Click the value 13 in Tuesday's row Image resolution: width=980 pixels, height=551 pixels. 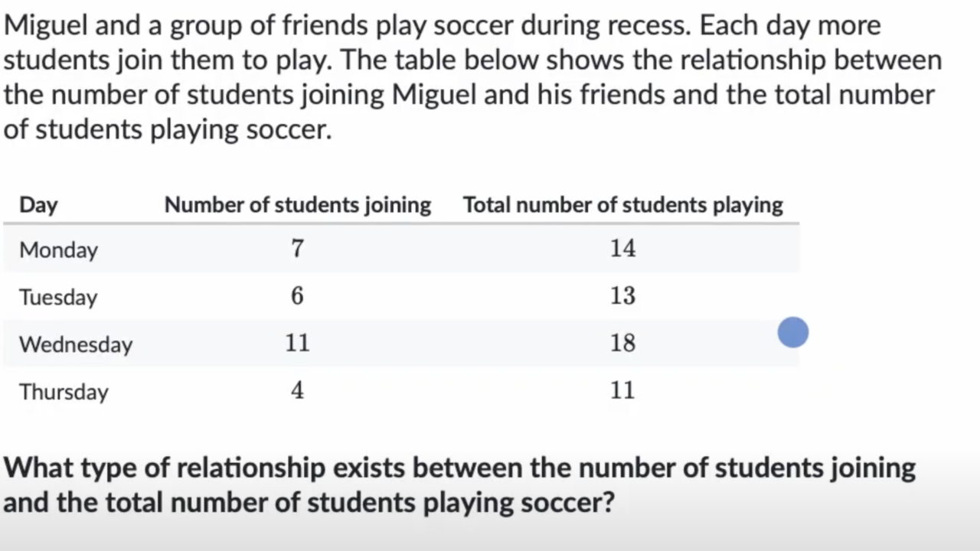(622, 296)
